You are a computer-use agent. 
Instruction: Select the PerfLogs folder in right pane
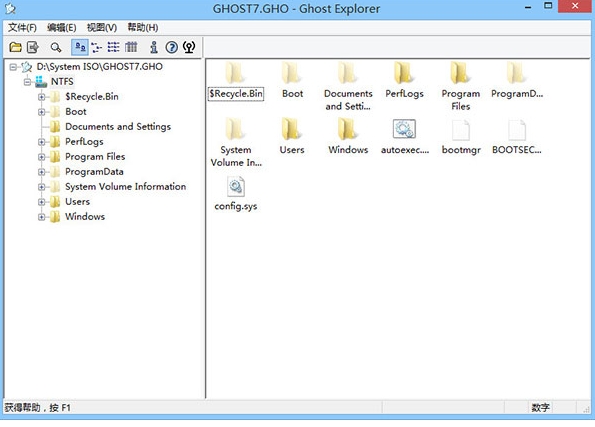404,80
